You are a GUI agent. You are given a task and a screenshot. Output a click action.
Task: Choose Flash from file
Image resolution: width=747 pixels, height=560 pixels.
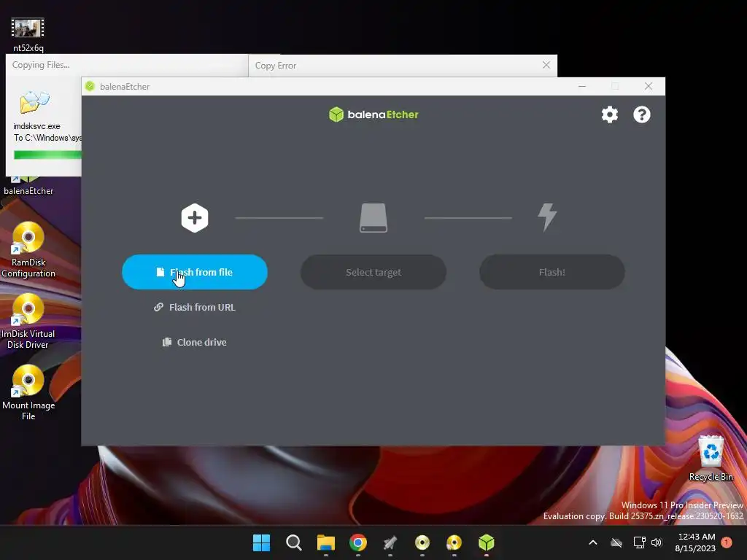194,272
